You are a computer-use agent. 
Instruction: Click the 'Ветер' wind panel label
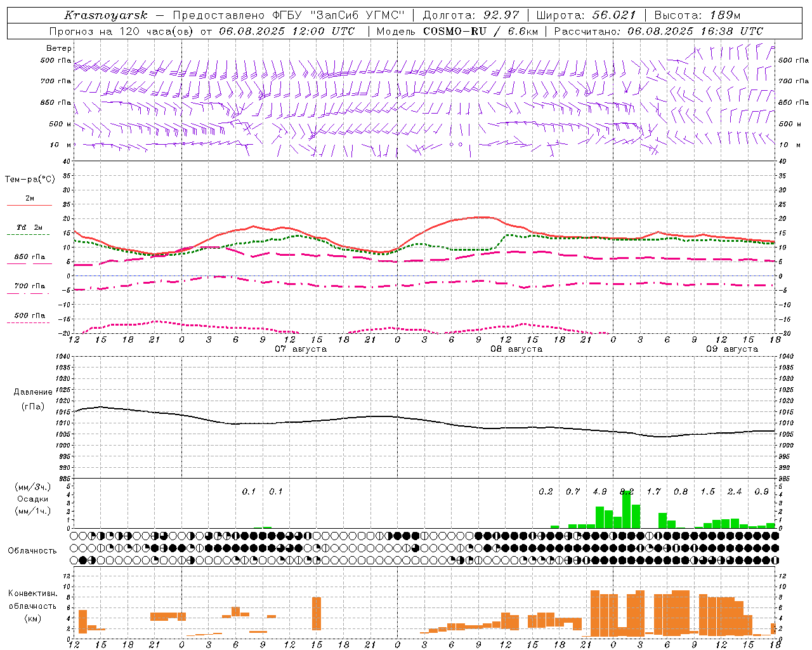pos(59,48)
